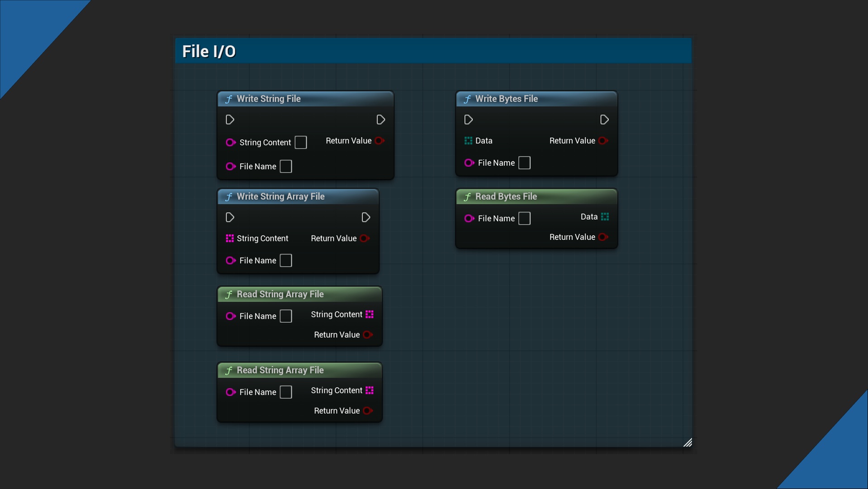Click the function icon on Write String File
Image resolution: width=868 pixels, height=489 pixels.
point(229,99)
